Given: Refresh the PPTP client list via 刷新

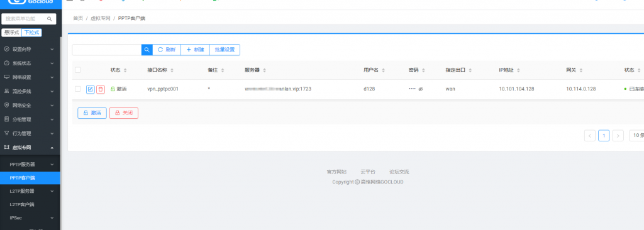Looking at the screenshot, I should tap(167, 50).
